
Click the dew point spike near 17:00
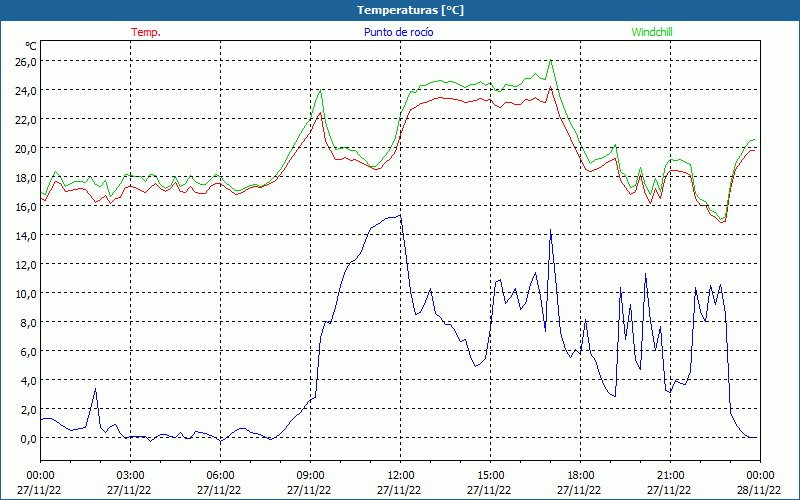551,230
